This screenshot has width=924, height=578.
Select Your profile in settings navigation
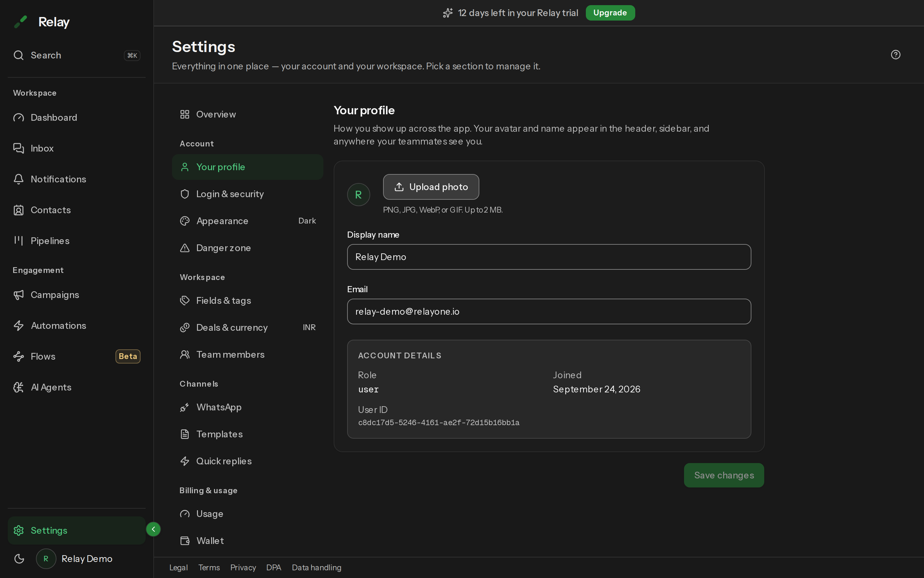247,167
